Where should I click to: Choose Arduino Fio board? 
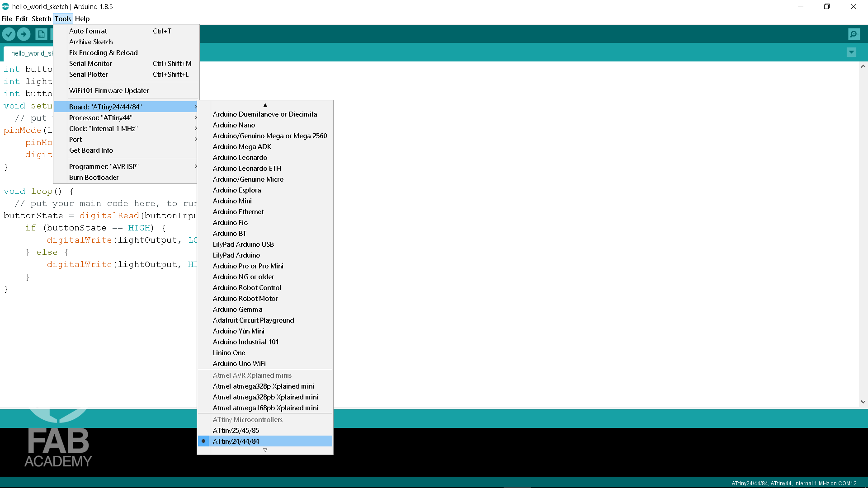click(265, 223)
